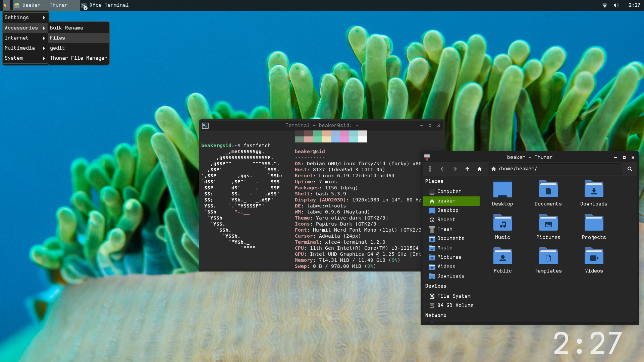Open the Templates folder icon
The width and height of the screenshot is (644, 362).
[x=548, y=256]
